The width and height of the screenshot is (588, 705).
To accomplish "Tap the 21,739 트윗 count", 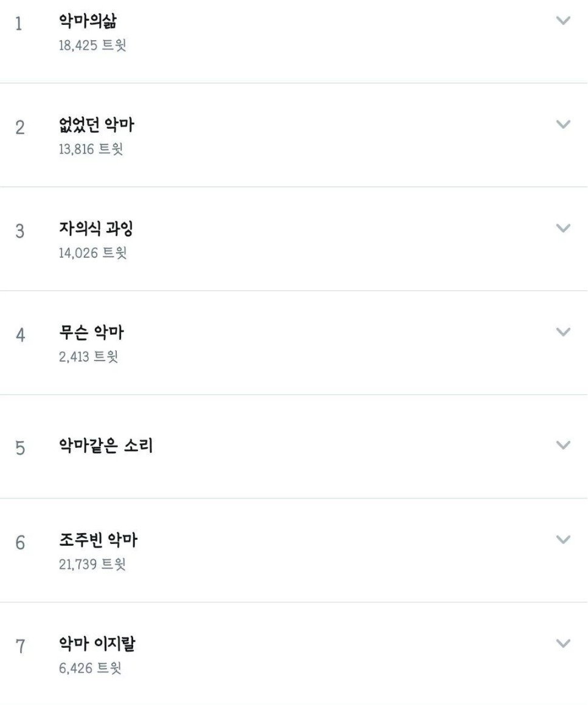I will point(92,565).
